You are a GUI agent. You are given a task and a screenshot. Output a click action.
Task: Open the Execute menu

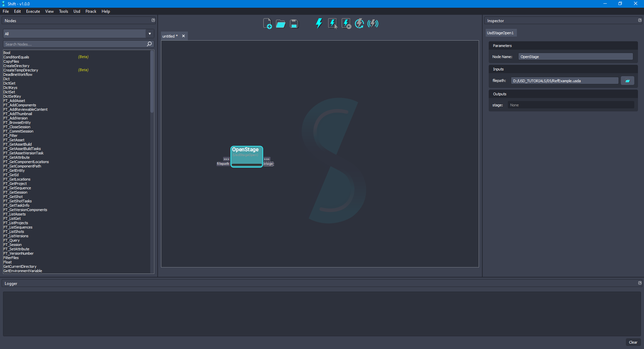coord(33,11)
